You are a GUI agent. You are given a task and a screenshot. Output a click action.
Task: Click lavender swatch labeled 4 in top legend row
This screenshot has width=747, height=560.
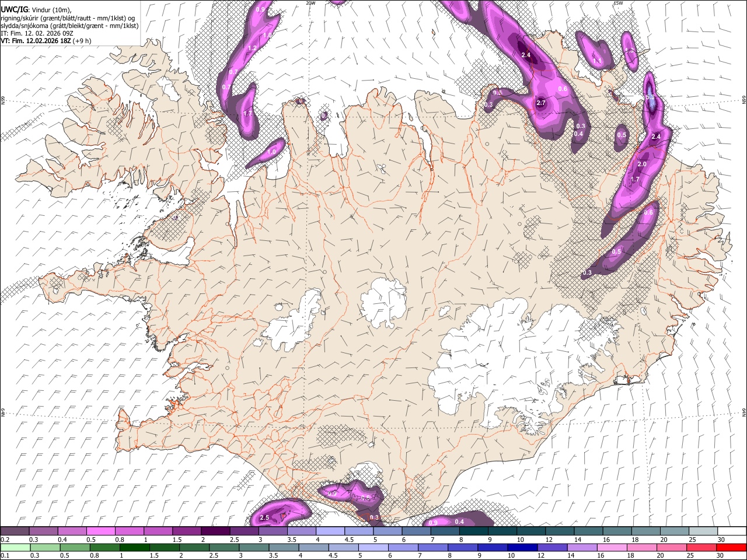point(330,531)
